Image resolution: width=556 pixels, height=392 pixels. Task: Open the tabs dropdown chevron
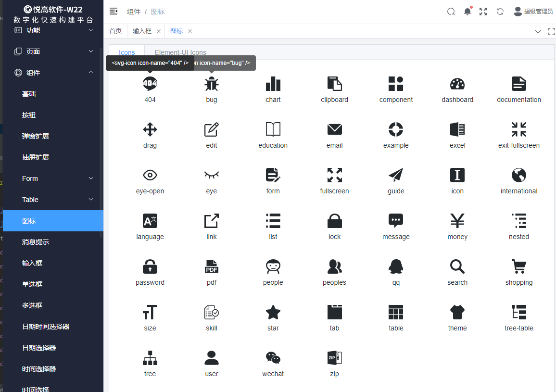538,31
